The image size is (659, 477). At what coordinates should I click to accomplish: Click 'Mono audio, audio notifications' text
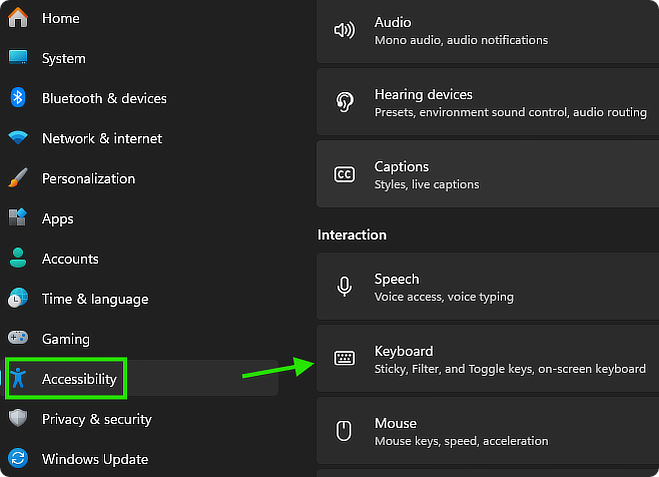[461, 40]
